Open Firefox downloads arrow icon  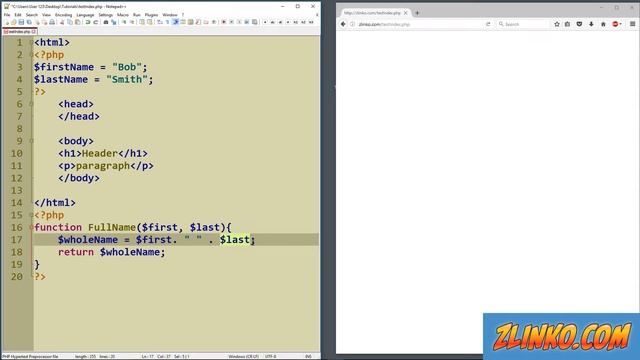pos(591,24)
